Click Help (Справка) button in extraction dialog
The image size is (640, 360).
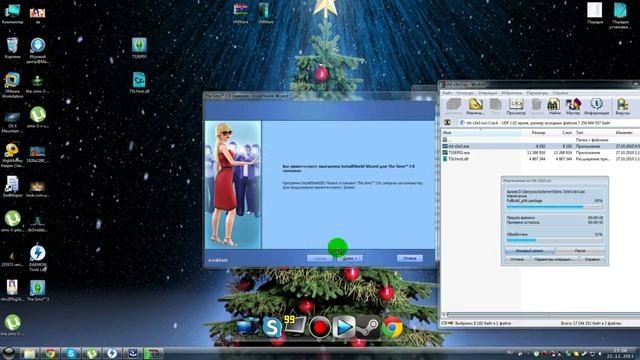coord(592,259)
